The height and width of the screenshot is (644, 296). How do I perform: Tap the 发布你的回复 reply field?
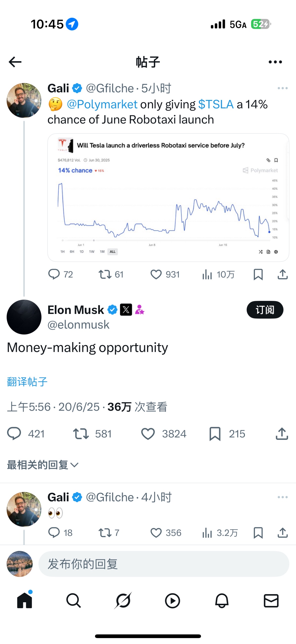164,564
